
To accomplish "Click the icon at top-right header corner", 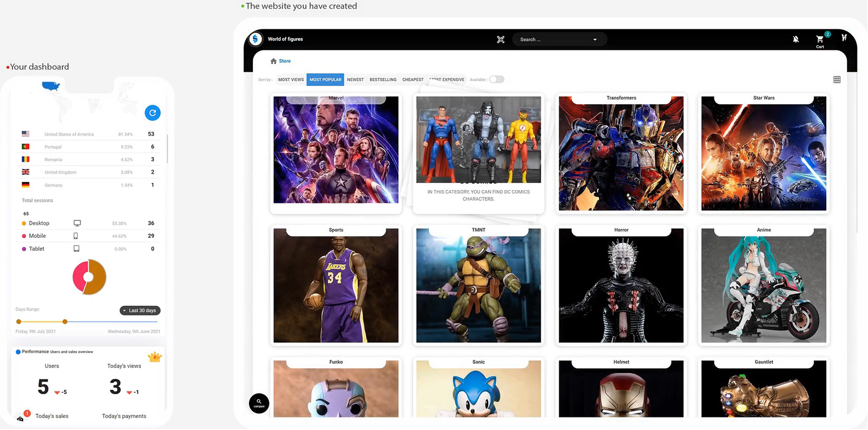I will pos(844,37).
